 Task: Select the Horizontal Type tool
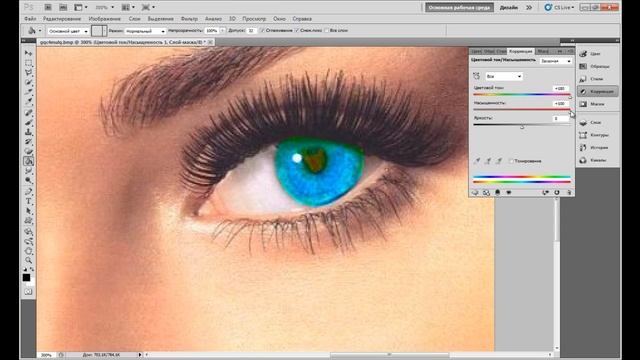(28, 201)
